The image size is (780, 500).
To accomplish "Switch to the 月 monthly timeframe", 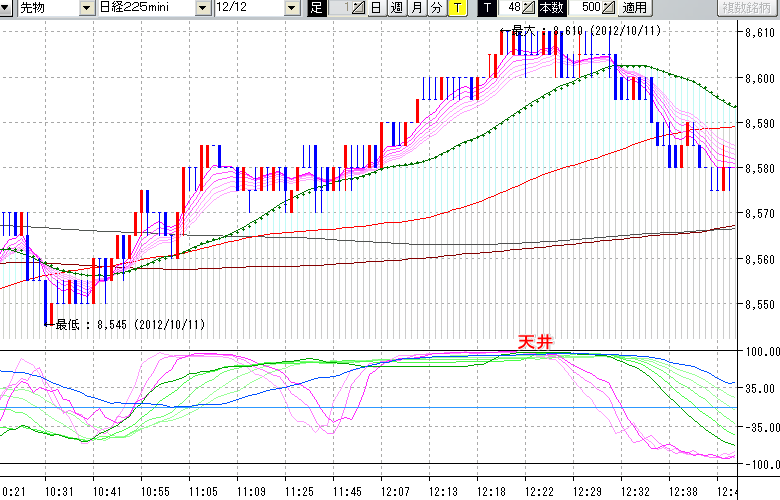I will tap(416, 8).
